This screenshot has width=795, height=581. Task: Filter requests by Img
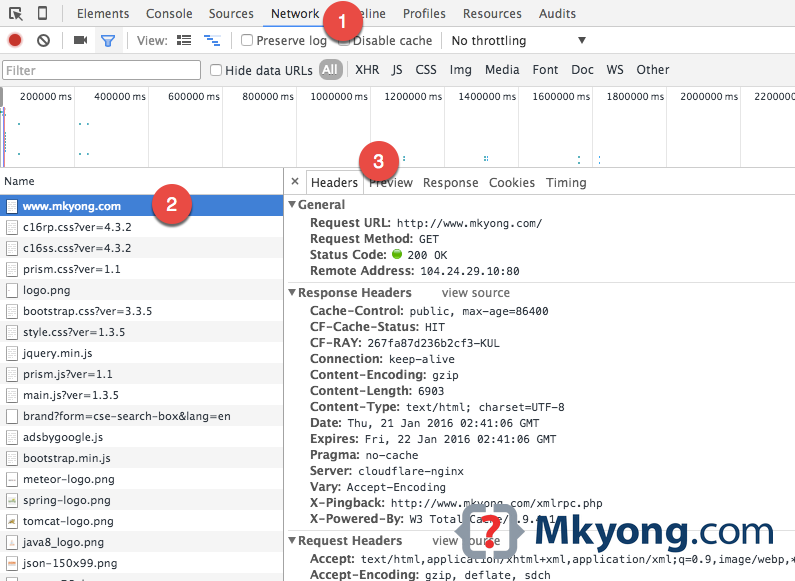coord(460,69)
